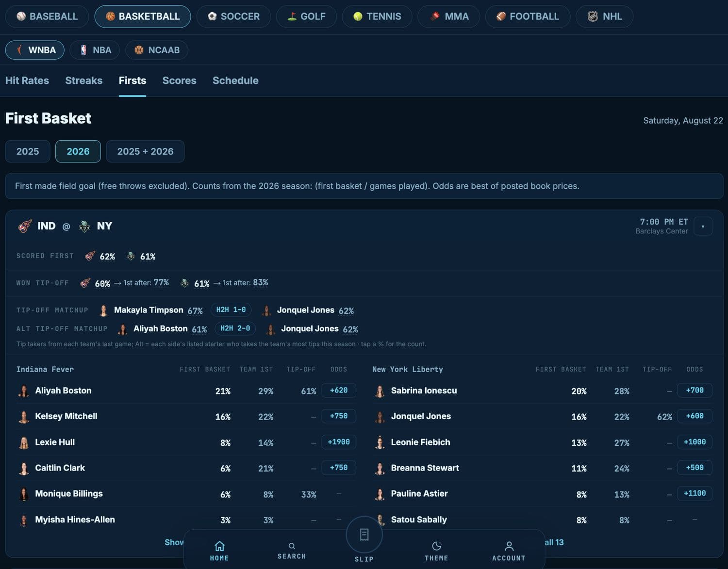Click Makayla Timpson's tip-off headshot

pyautogui.click(x=103, y=310)
